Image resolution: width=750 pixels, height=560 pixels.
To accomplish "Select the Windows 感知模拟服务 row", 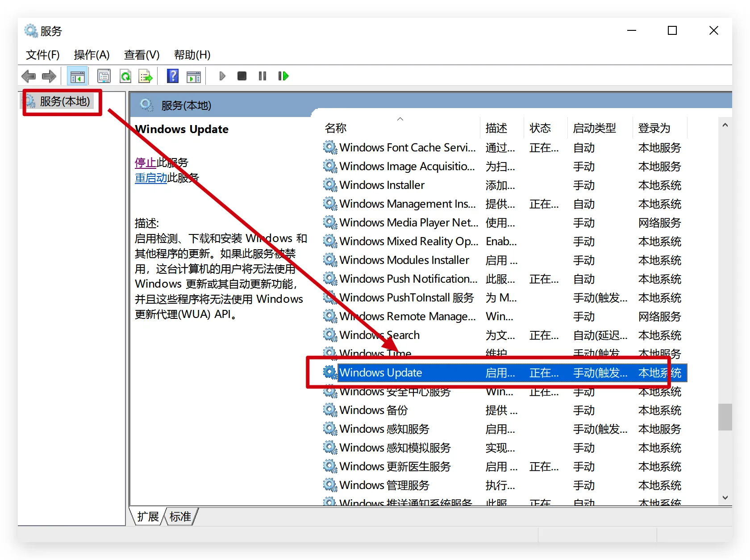I will 504,448.
